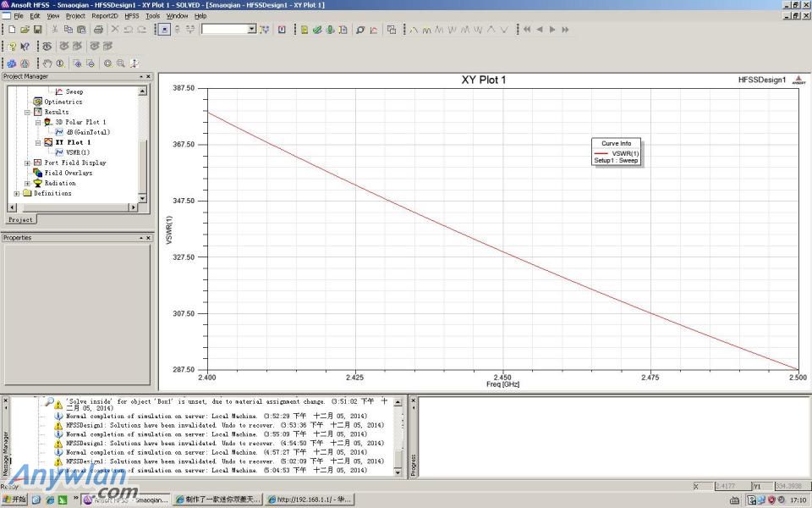Collapse the Results tree node

pyautogui.click(x=27, y=112)
